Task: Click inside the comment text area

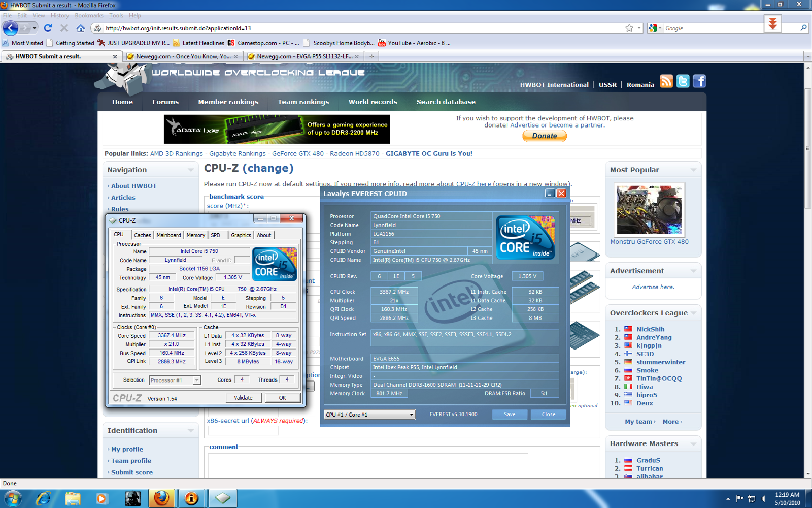Action: pyautogui.click(x=368, y=466)
